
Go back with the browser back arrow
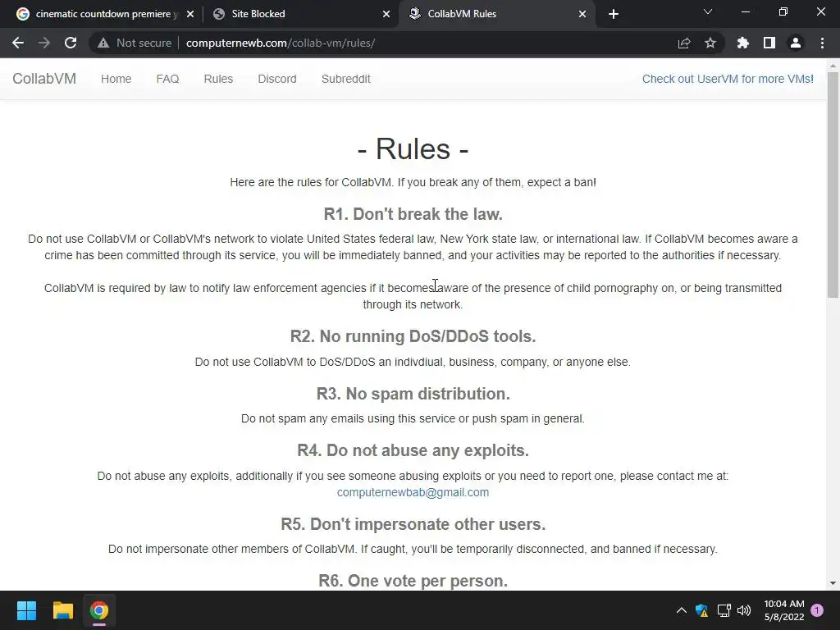click(x=18, y=43)
